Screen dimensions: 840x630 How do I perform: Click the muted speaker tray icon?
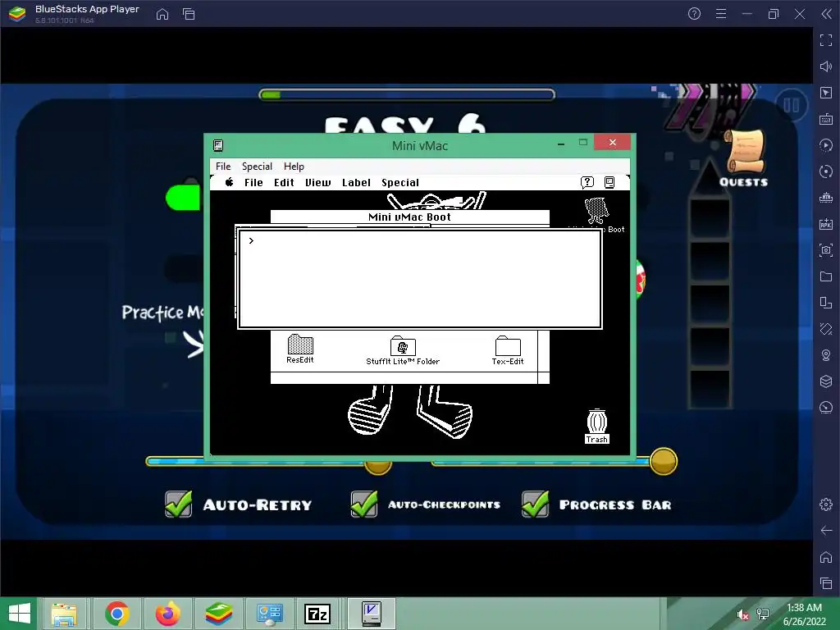coord(742,614)
